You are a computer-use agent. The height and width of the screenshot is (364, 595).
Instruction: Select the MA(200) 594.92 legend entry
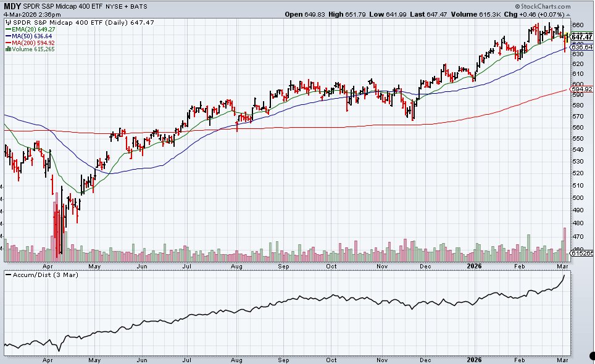pos(30,43)
